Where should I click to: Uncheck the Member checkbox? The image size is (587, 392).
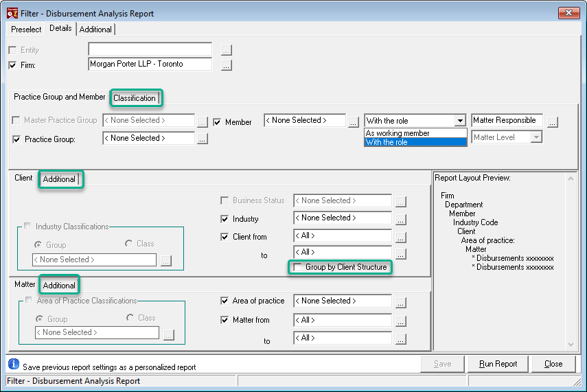coord(217,122)
